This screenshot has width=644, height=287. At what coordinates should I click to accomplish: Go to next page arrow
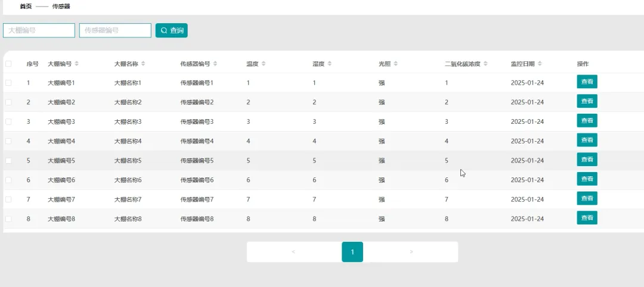tap(411, 252)
